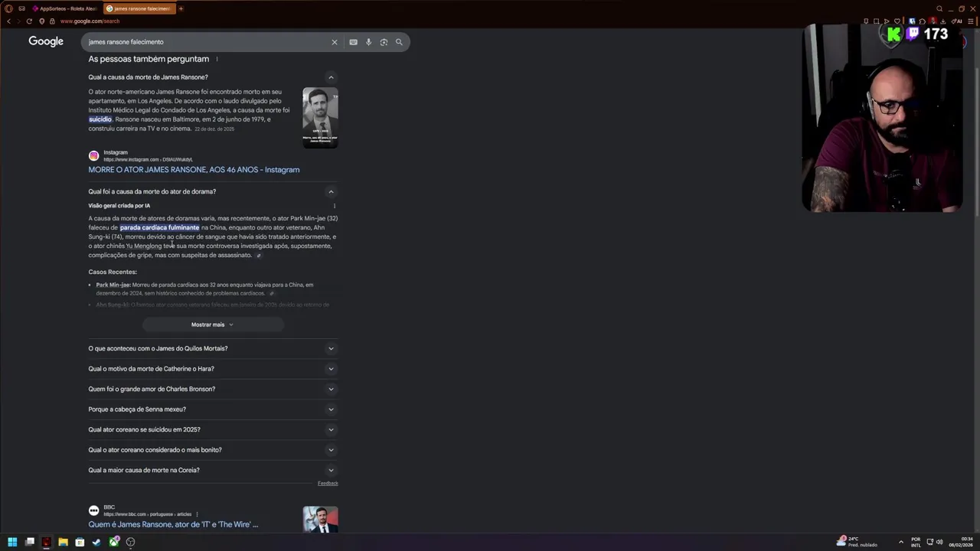The height and width of the screenshot is (551, 980).
Task: Click highlighted text 'parada cardíaca fulminante'
Action: click(x=159, y=227)
